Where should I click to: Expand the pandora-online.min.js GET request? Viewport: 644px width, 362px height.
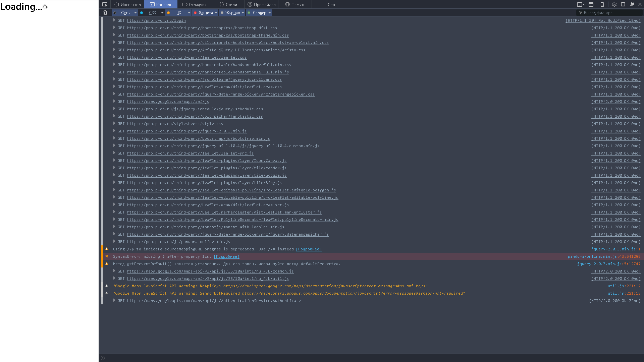tap(114, 241)
